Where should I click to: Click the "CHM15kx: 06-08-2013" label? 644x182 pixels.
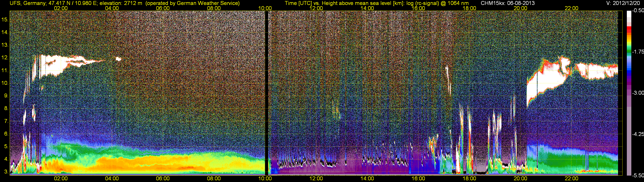click(508, 3)
